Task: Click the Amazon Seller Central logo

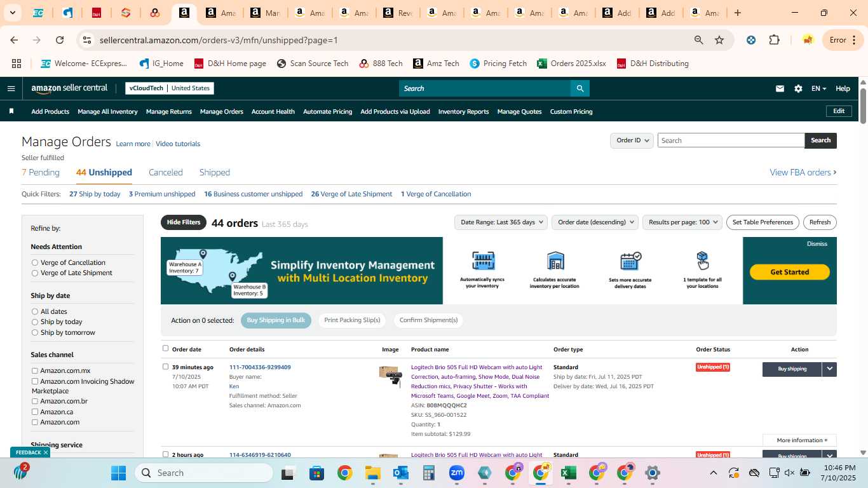Action: [x=69, y=88]
